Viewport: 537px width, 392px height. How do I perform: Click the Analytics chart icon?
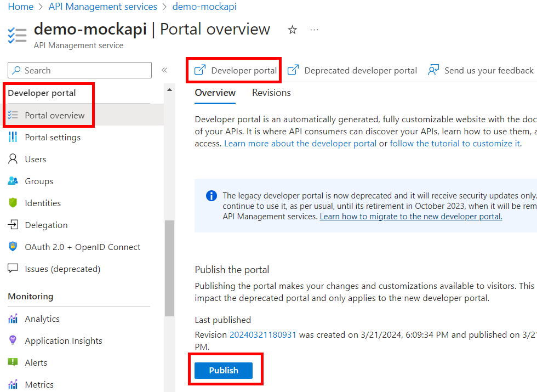coord(13,319)
